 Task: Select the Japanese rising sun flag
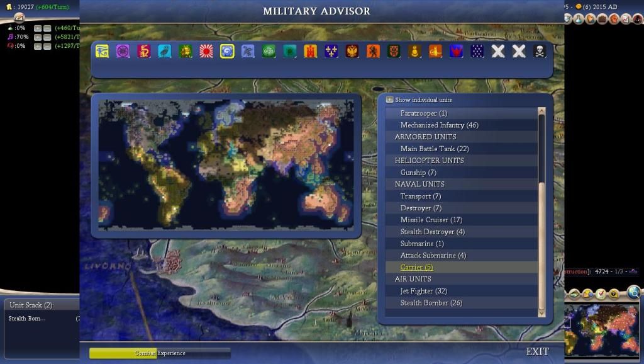click(x=206, y=52)
